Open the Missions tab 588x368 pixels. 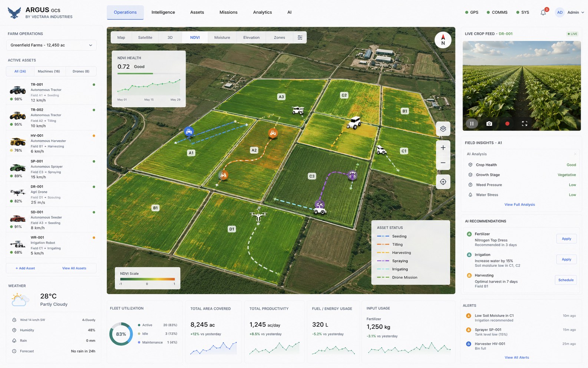[x=228, y=12]
